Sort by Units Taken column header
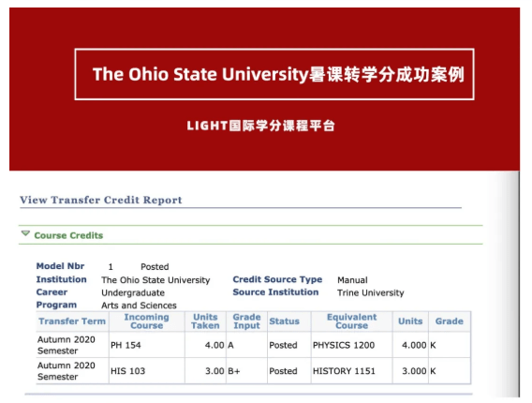532x403 pixels. click(205, 321)
